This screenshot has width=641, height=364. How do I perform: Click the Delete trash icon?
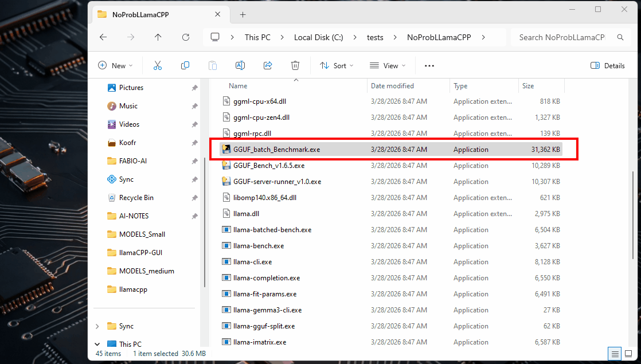295,65
